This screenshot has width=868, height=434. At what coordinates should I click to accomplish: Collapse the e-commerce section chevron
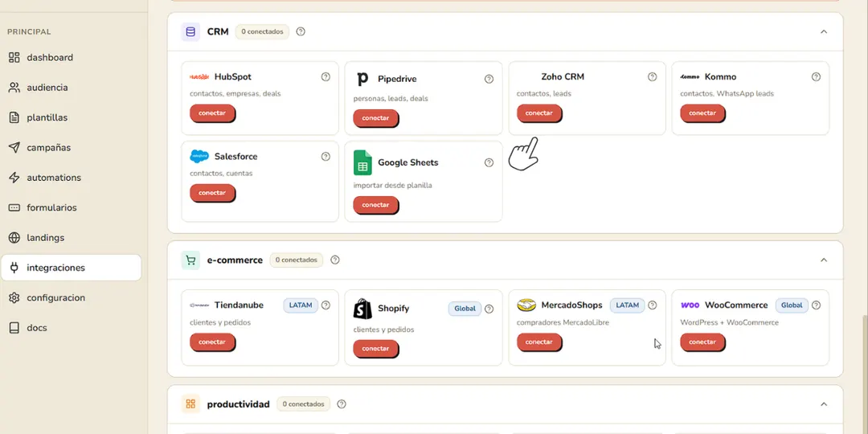coord(824,260)
